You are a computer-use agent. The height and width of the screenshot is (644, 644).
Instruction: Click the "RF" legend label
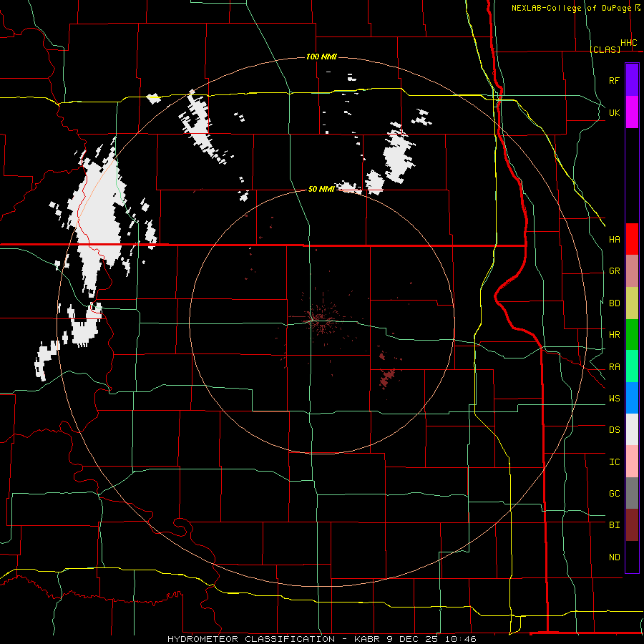(x=614, y=80)
